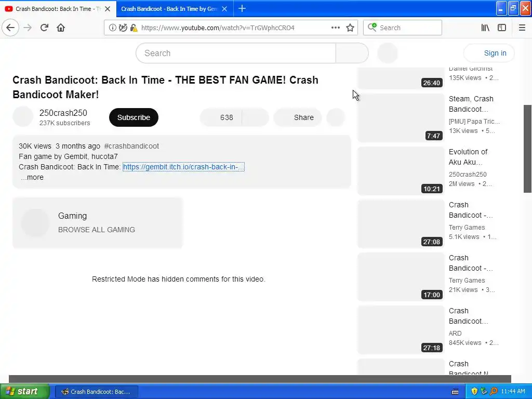Open page actions three-dot menu
Screen dimensions: 532x399
(335, 28)
